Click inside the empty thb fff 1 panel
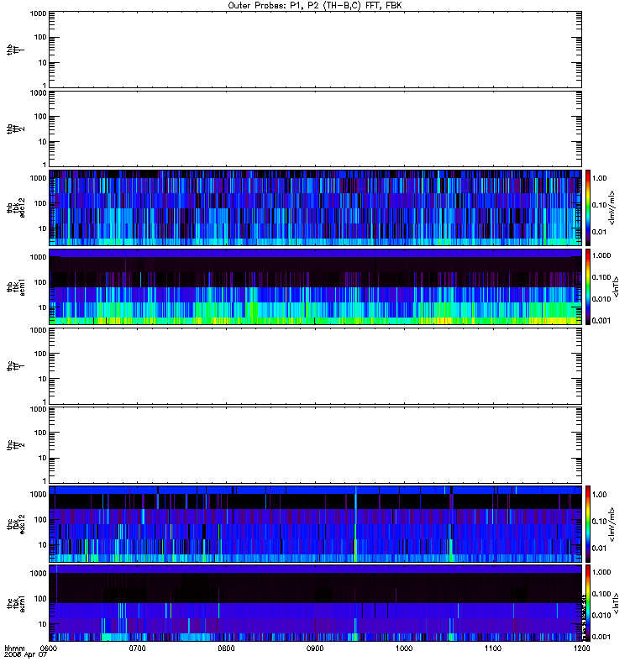Image resolution: width=630 pixels, height=672 pixels. (x=315, y=50)
